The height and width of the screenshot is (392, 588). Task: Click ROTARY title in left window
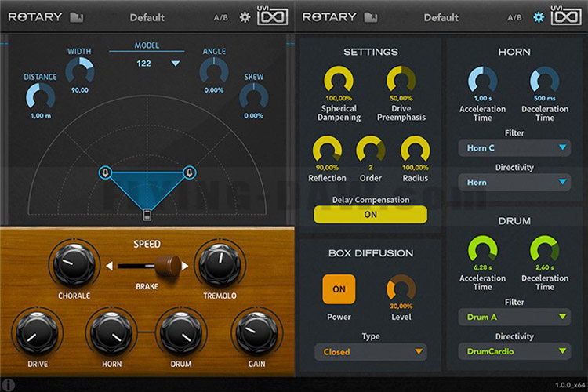coord(35,17)
